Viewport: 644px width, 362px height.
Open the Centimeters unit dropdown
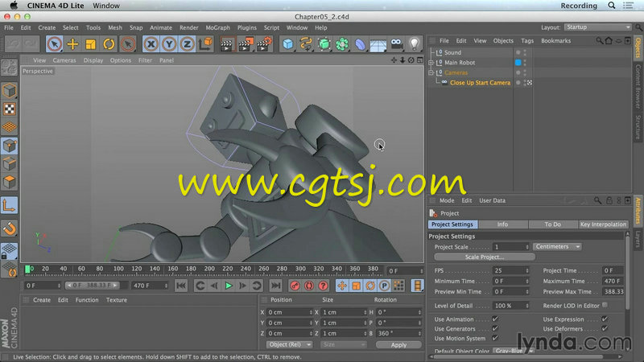tap(557, 247)
